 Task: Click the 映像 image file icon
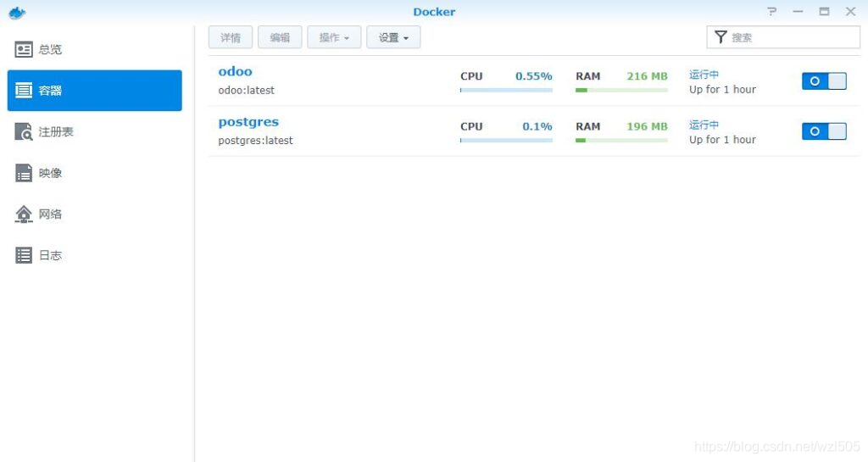coord(23,173)
